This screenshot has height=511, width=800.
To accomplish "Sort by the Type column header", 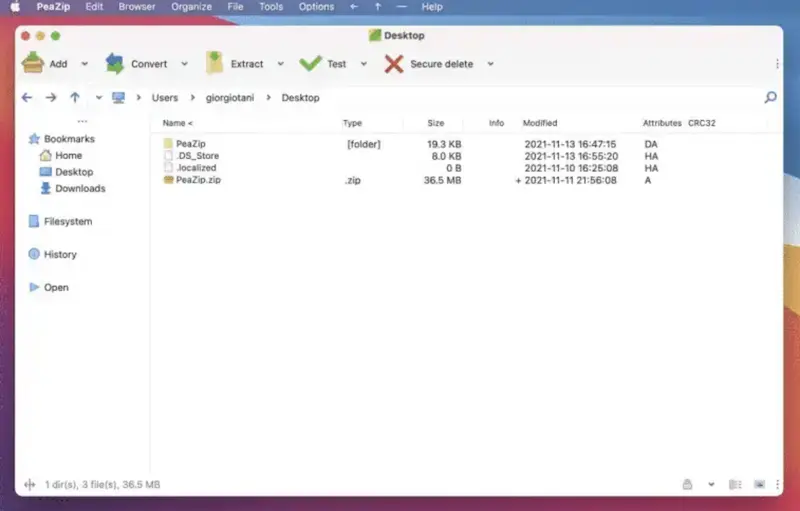I will pos(352,123).
